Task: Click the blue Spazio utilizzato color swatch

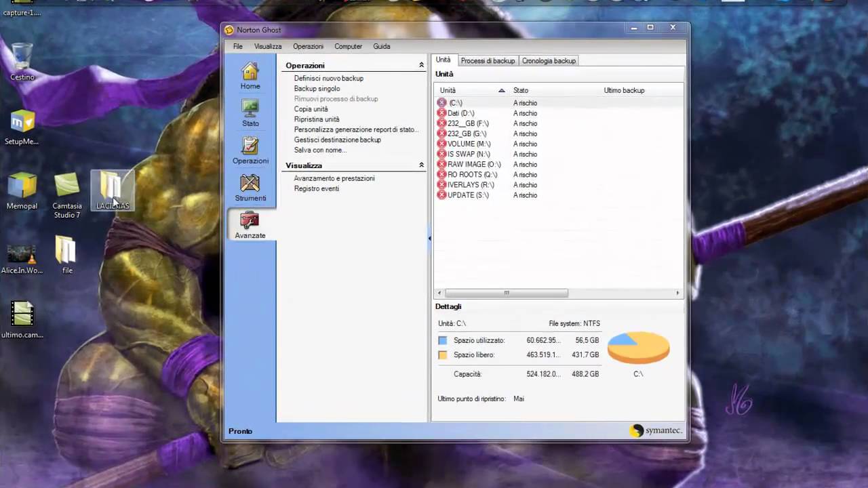Action: (443, 340)
